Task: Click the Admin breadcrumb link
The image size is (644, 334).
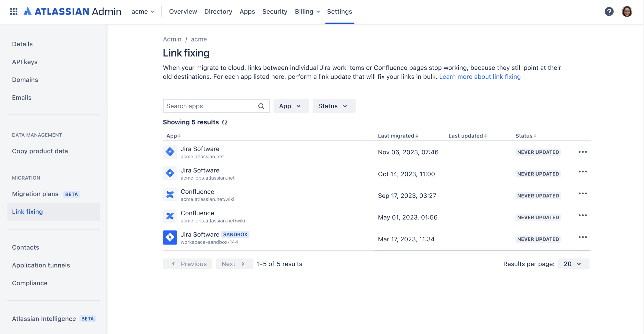Action: tap(172, 39)
